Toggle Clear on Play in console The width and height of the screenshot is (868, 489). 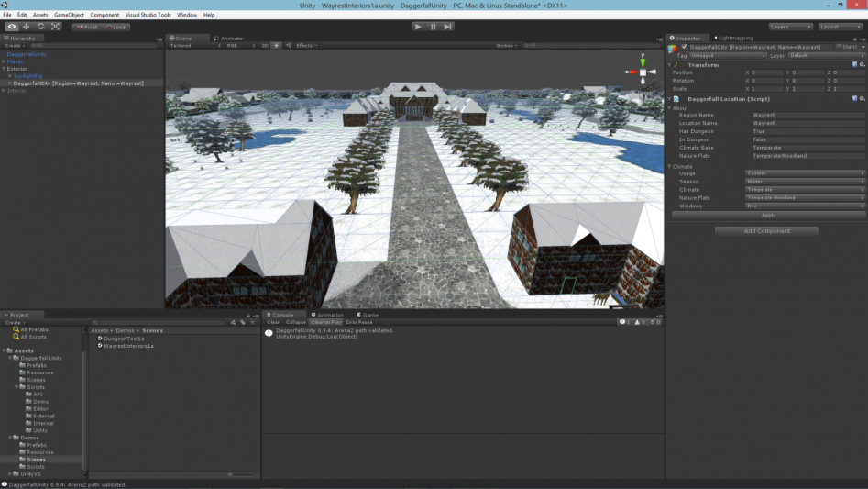325,322
